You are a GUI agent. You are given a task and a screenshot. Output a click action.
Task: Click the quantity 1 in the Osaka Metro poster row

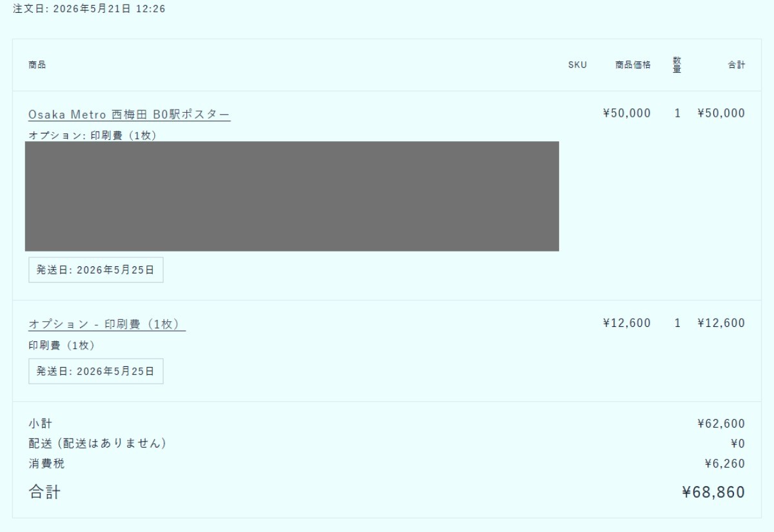pyautogui.click(x=677, y=113)
